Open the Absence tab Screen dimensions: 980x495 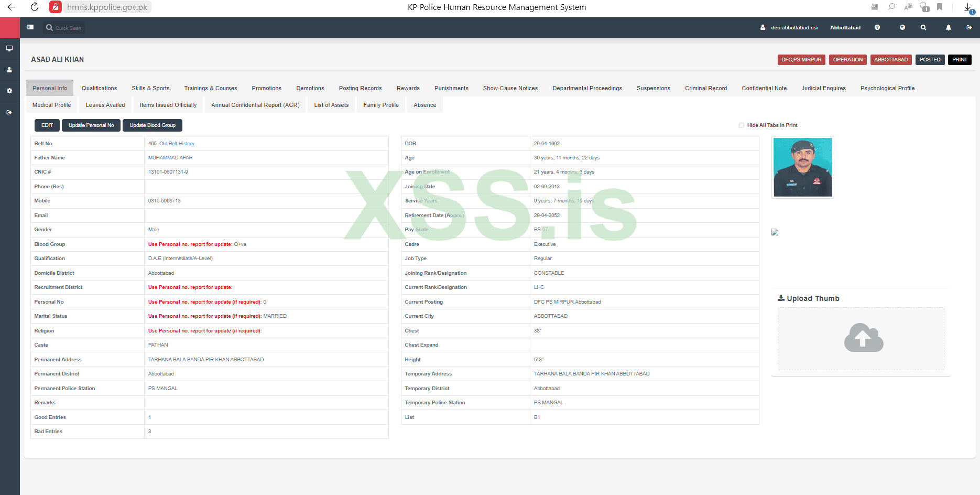[425, 105]
